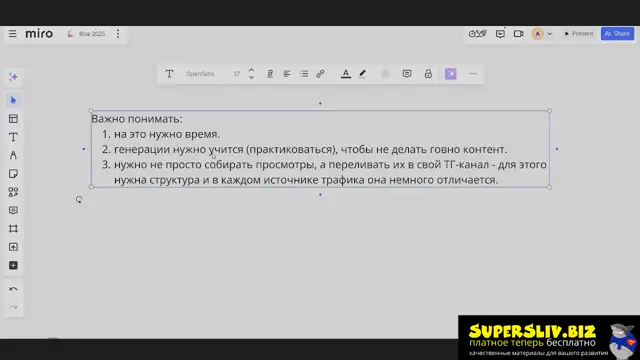Select the Sticky note tool

(13, 174)
